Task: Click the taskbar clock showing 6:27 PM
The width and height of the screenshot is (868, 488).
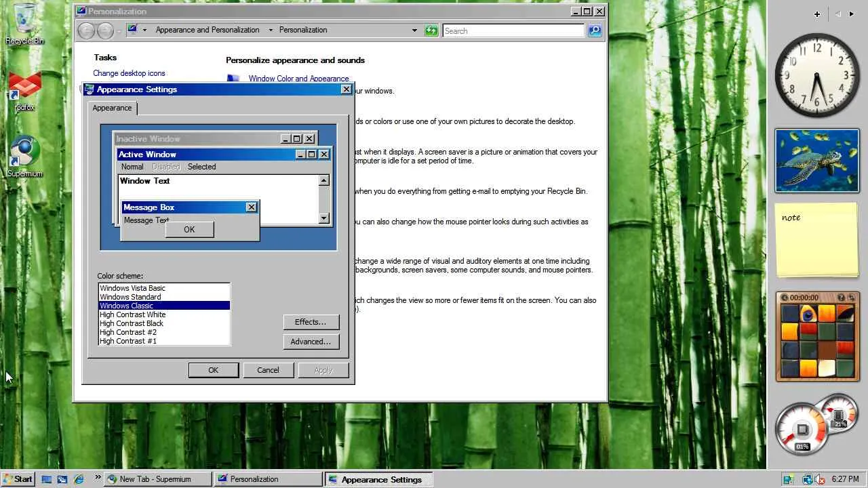Action: [845, 479]
